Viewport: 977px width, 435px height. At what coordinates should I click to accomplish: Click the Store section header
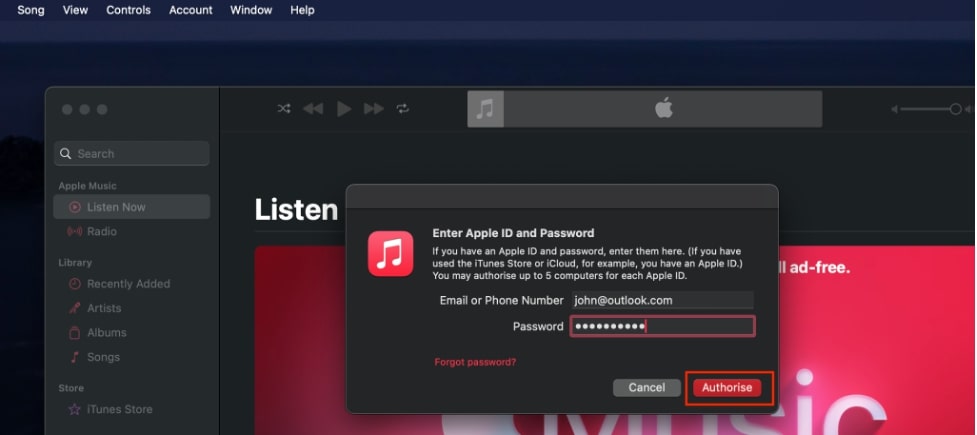click(71, 388)
